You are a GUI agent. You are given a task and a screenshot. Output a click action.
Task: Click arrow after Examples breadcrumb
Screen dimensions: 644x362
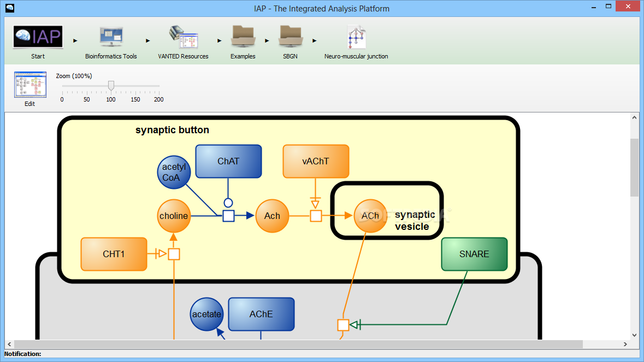(x=267, y=40)
